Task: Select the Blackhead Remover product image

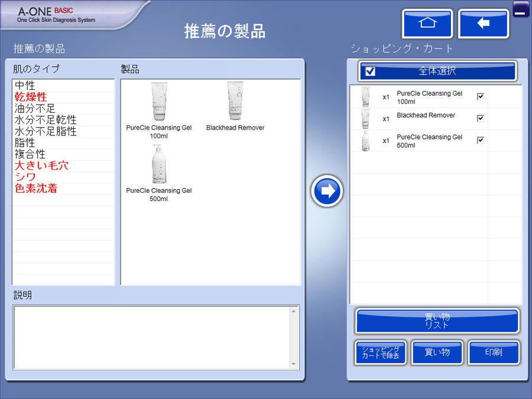Action: pyautogui.click(x=235, y=100)
